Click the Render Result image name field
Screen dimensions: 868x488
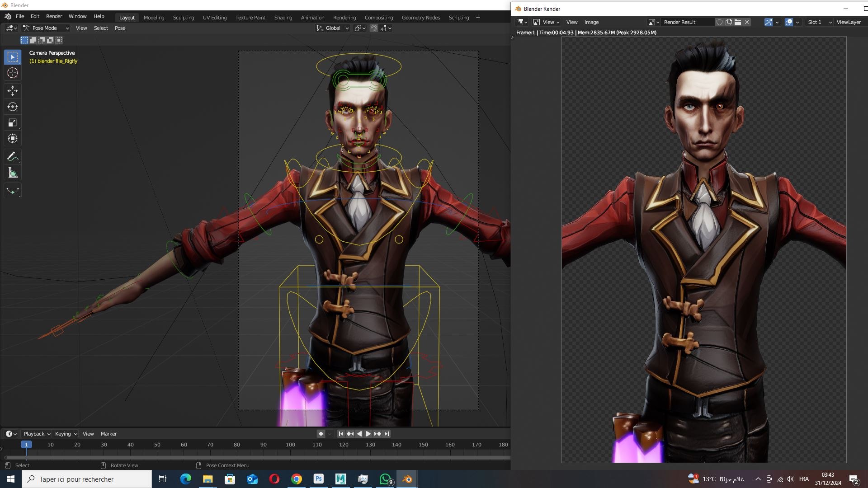(688, 22)
